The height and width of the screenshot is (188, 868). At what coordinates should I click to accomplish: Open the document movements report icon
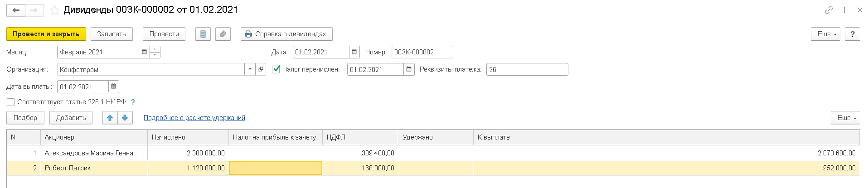click(x=203, y=34)
